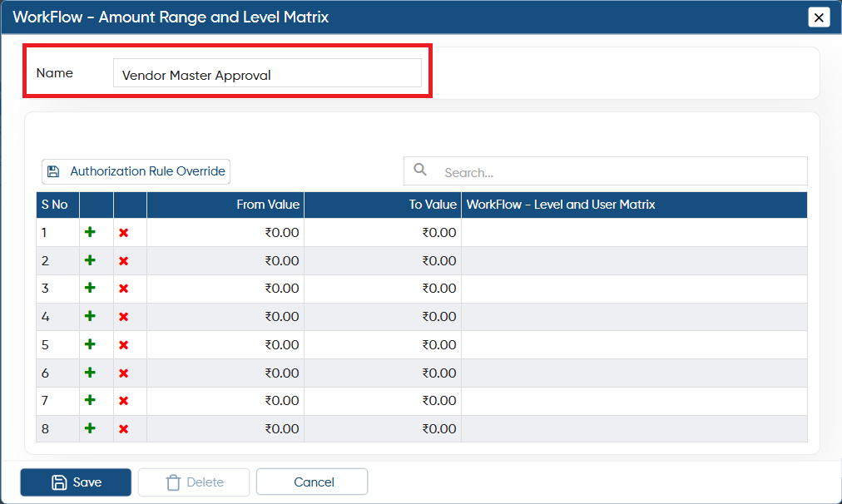The width and height of the screenshot is (842, 504).
Task: Insert a row via the plus icon in row 5
Action: pos(90,344)
